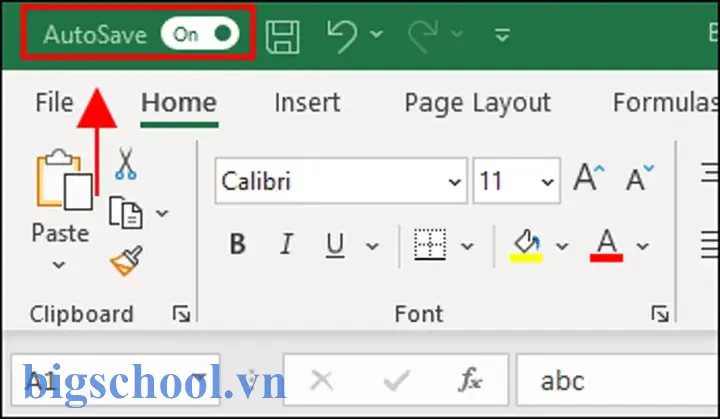
Task: Click the Enter checkmark in formula bar
Action: tap(396, 380)
